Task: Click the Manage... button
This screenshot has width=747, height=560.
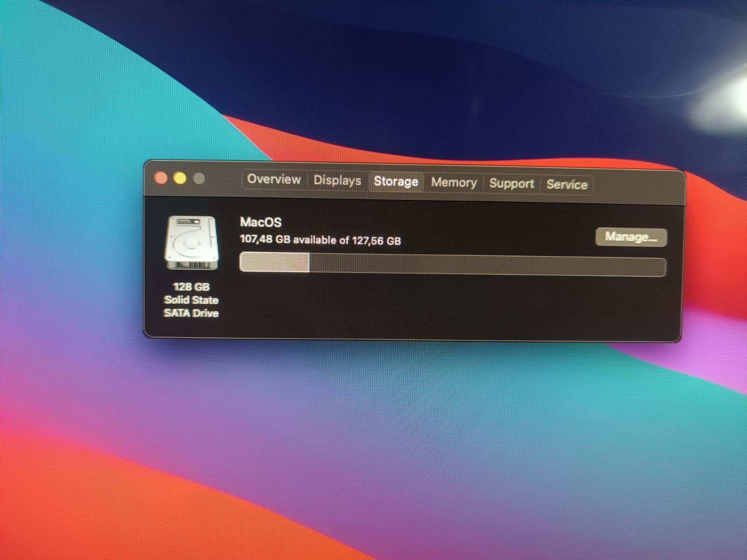Action: (631, 237)
